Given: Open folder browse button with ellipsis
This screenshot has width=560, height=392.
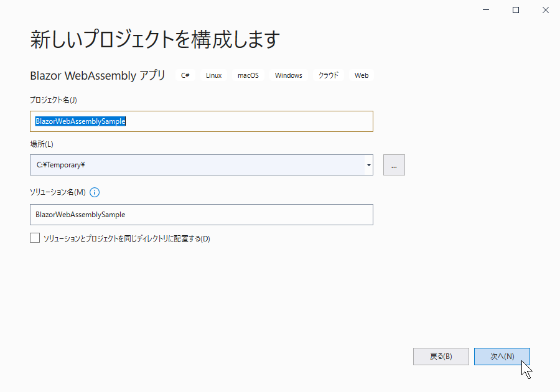Looking at the screenshot, I should [394, 165].
